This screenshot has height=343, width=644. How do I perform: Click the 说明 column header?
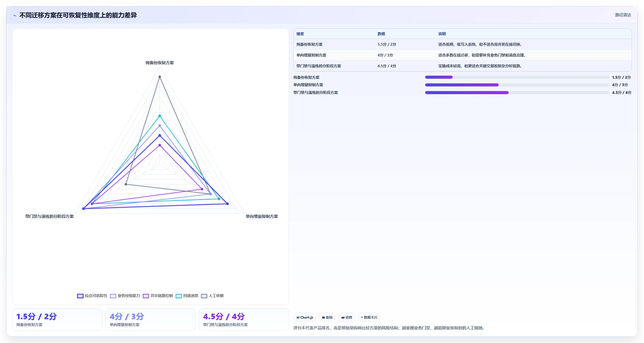[x=442, y=34]
